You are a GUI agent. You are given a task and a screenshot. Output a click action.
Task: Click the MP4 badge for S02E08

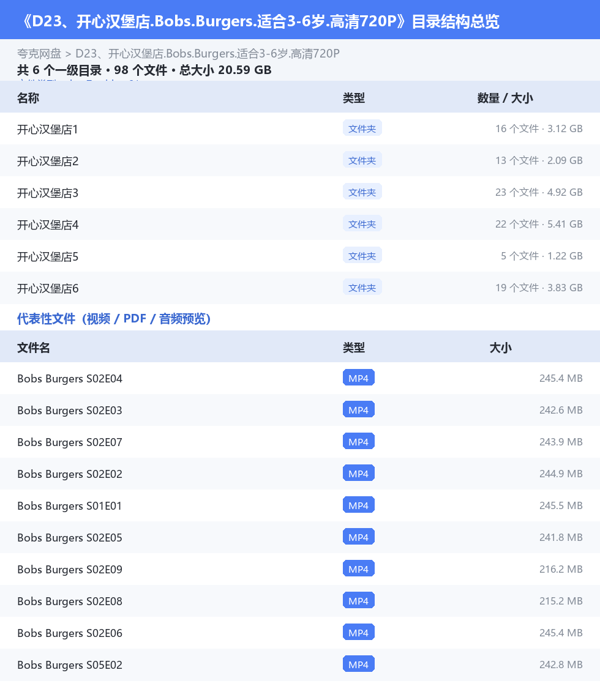(358, 601)
